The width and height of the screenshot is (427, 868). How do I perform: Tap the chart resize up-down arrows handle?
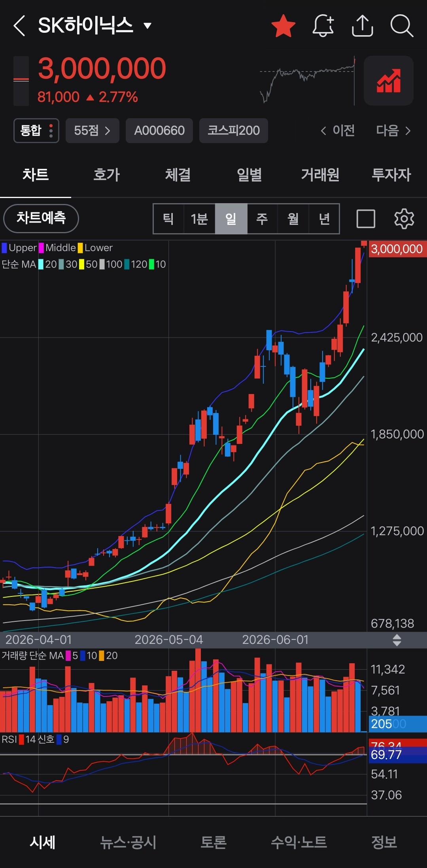click(397, 640)
